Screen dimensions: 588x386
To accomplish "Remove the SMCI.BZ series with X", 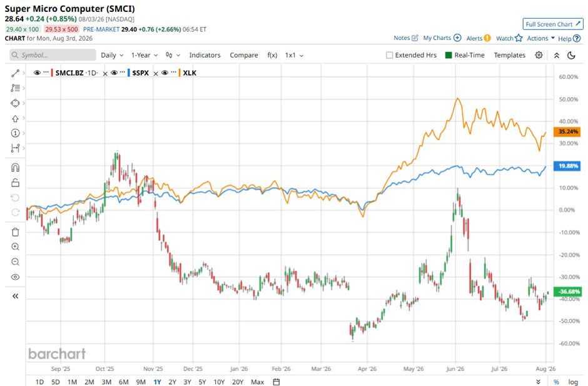I will (x=105, y=74).
